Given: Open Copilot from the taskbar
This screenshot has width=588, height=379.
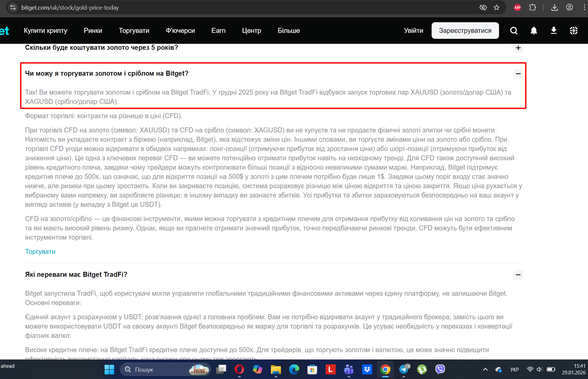Looking at the screenshot, I should pos(257,369).
